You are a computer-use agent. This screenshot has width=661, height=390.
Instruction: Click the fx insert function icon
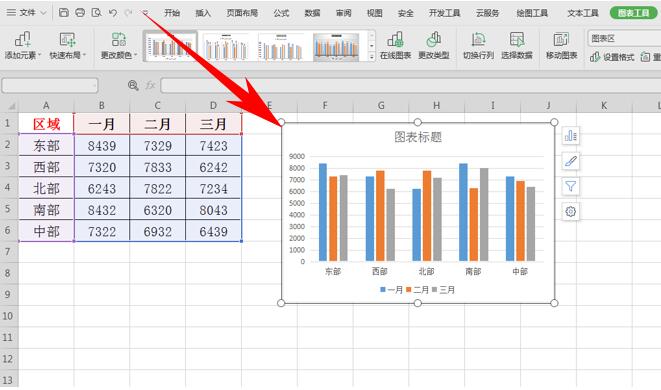click(x=150, y=86)
